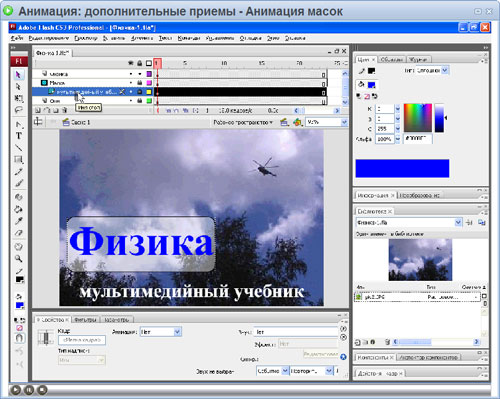Open the Рабочее пространство workspace dropdown
The image size is (500, 399).
point(243,122)
